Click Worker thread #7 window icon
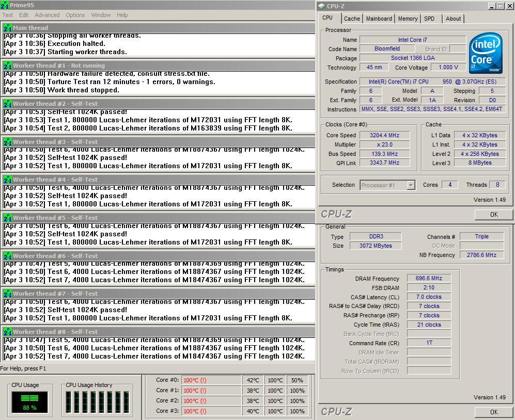Image resolution: width=515 pixels, height=420 pixels. coord(8,294)
